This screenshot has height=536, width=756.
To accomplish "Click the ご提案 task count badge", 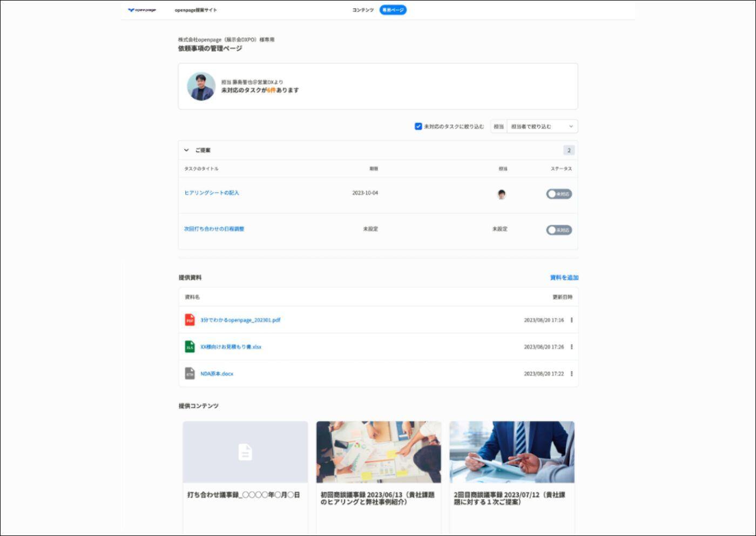I will (x=569, y=150).
